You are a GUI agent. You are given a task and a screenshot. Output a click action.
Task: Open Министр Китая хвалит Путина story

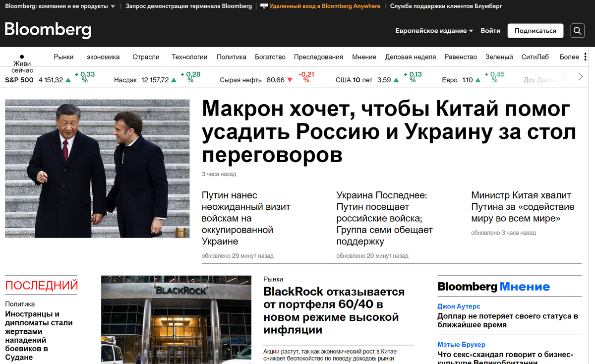(523, 207)
